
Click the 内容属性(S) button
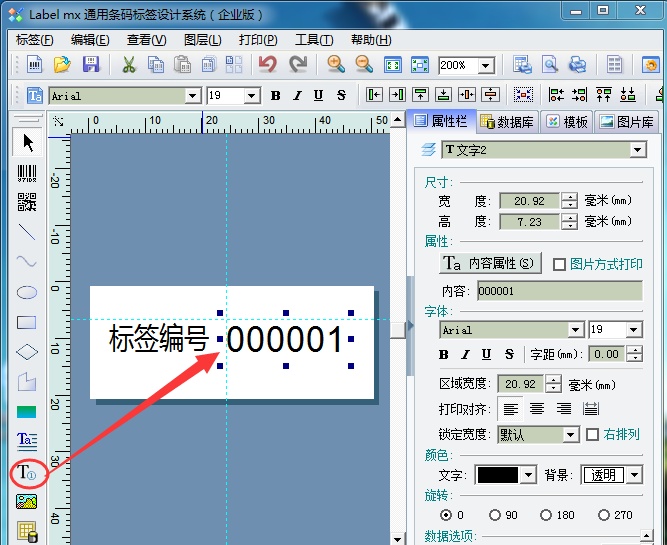490,264
